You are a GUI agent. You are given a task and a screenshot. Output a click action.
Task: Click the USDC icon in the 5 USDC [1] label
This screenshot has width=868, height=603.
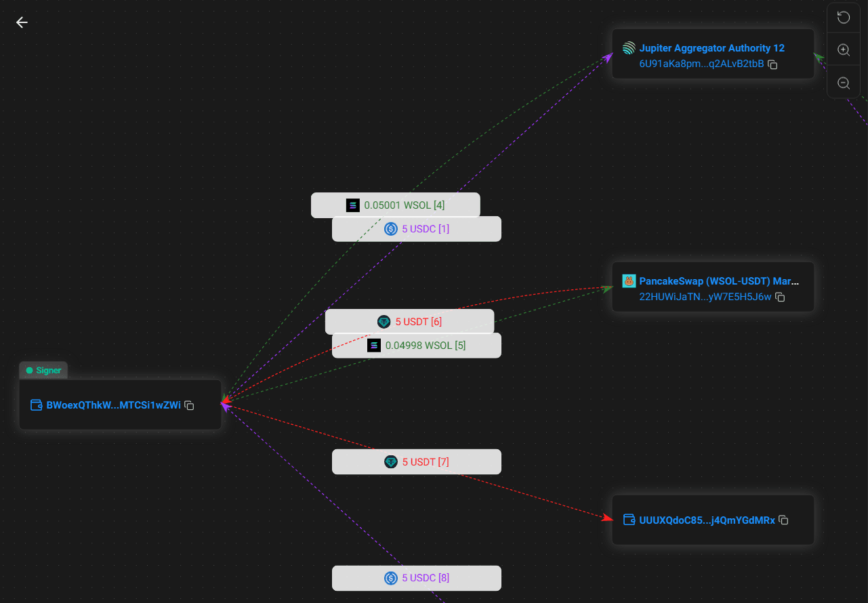coord(391,229)
